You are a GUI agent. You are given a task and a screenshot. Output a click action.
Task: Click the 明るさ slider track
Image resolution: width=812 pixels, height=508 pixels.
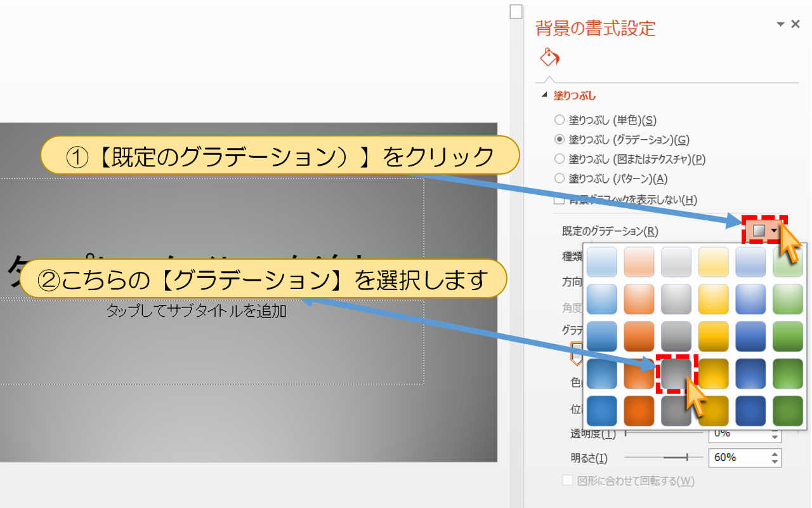point(664,457)
